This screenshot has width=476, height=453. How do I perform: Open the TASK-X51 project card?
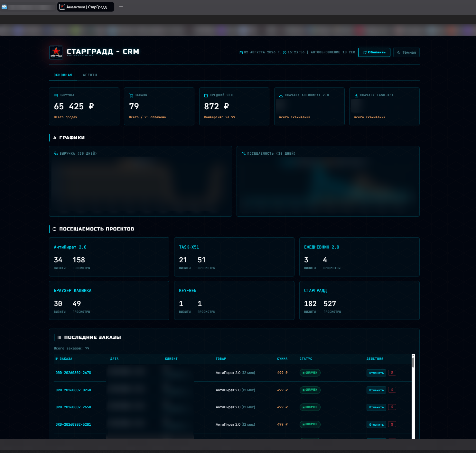click(x=234, y=257)
